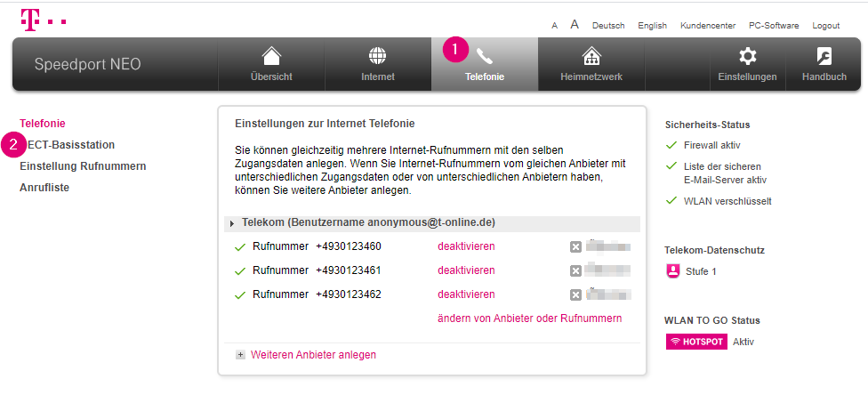The height and width of the screenshot is (403, 868).
Task: Click the Firewall aktiv checkmark icon
Action: (671, 145)
